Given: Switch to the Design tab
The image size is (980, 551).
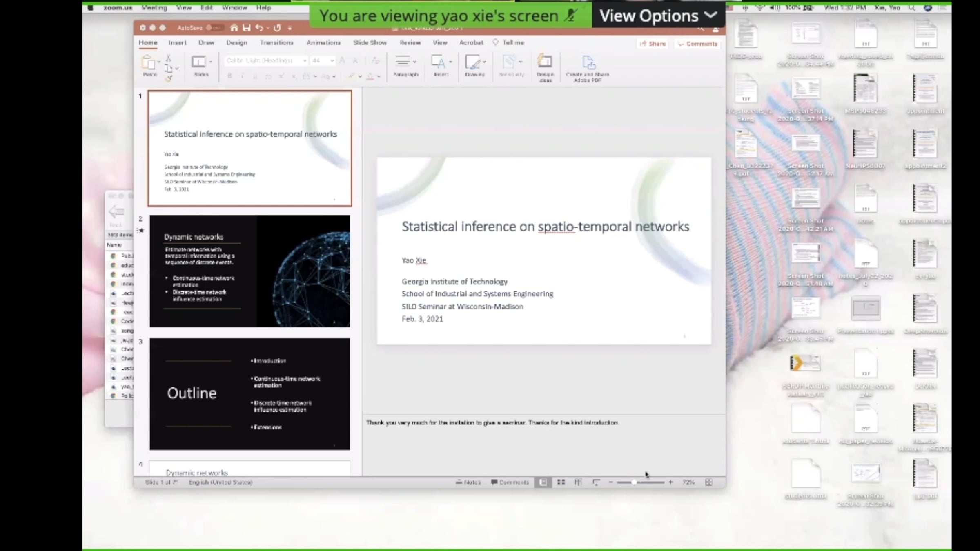Looking at the screenshot, I should point(237,42).
